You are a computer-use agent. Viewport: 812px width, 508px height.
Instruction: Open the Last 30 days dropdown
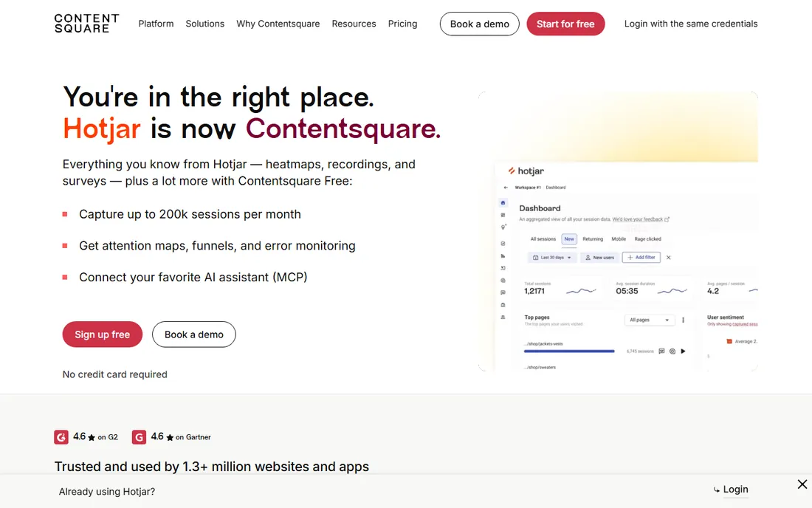(x=552, y=258)
